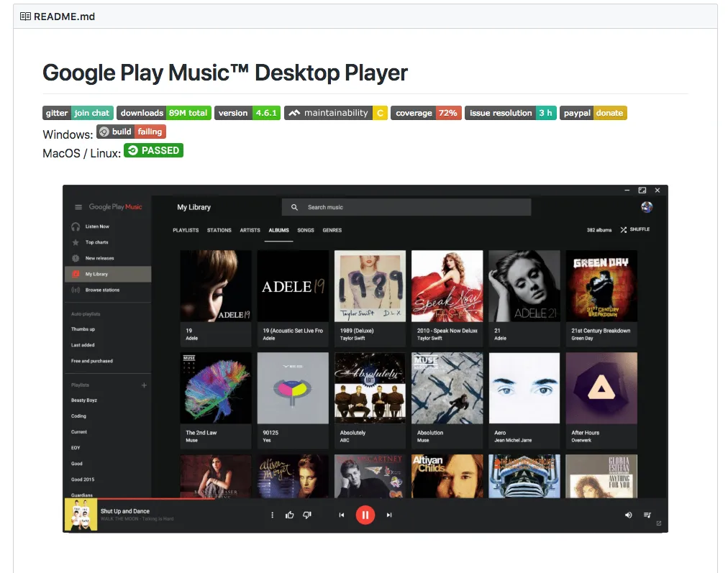Viewport: 728px width, 573px height.
Task: Open the After Hours album cover
Action: pyautogui.click(x=601, y=388)
